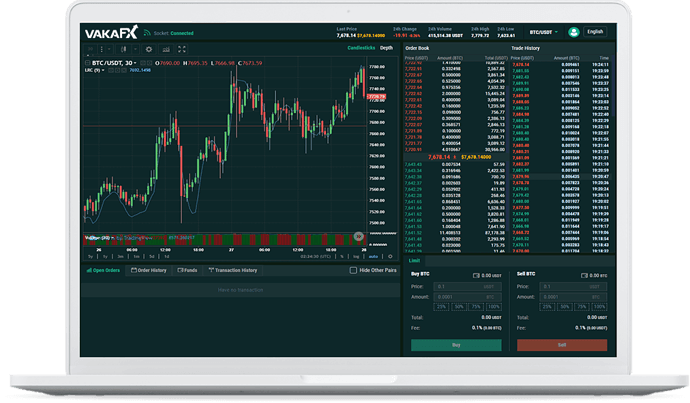
Task: Click the vertical dots interval button
Action: pos(102,49)
